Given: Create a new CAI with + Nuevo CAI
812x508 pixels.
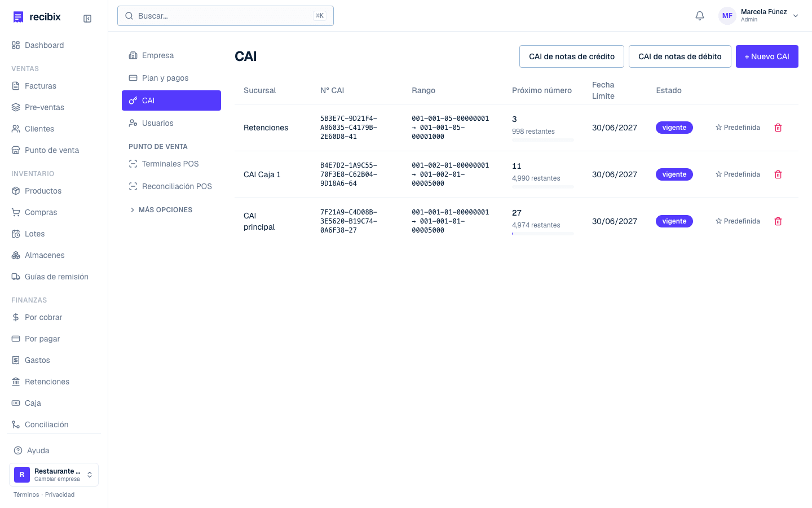Looking at the screenshot, I should coord(767,56).
